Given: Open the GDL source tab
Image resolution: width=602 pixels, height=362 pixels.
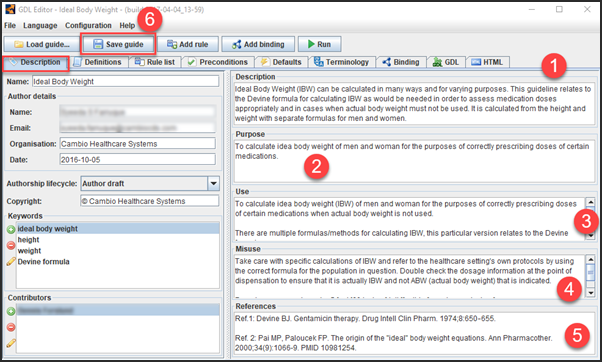Looking at the screenshot, I should tap(446, 62).
